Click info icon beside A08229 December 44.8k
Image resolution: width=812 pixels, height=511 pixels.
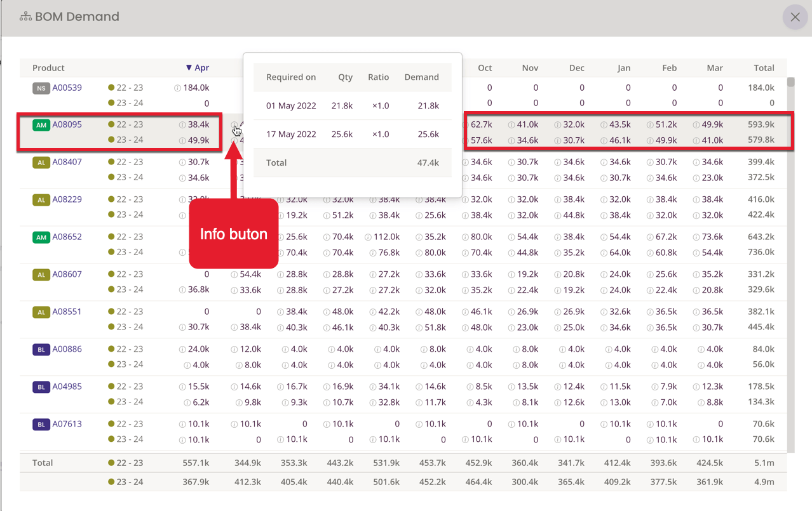(x=557, y=215)
